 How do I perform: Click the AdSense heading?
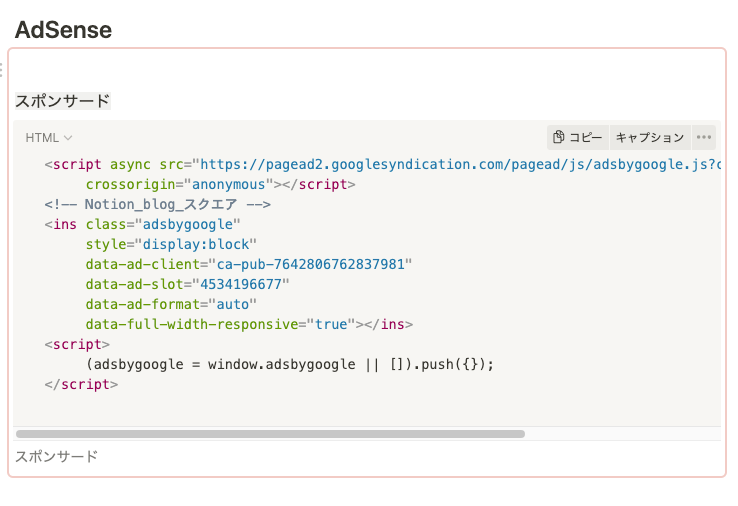(x=63, y=30)
